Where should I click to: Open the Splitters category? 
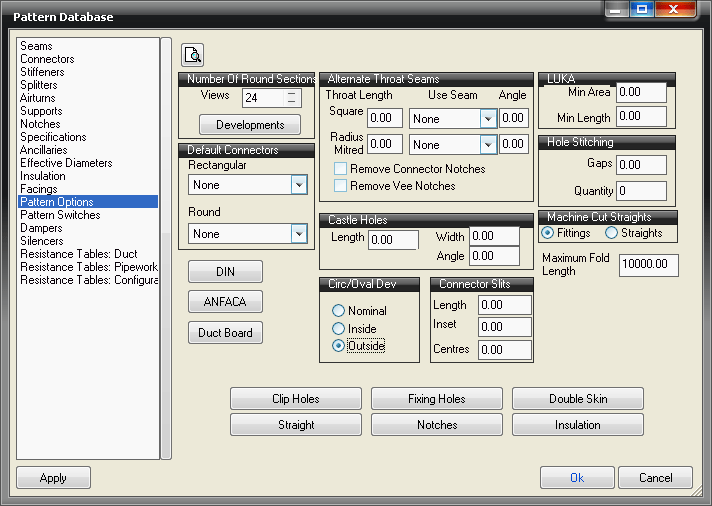point(39,85)
